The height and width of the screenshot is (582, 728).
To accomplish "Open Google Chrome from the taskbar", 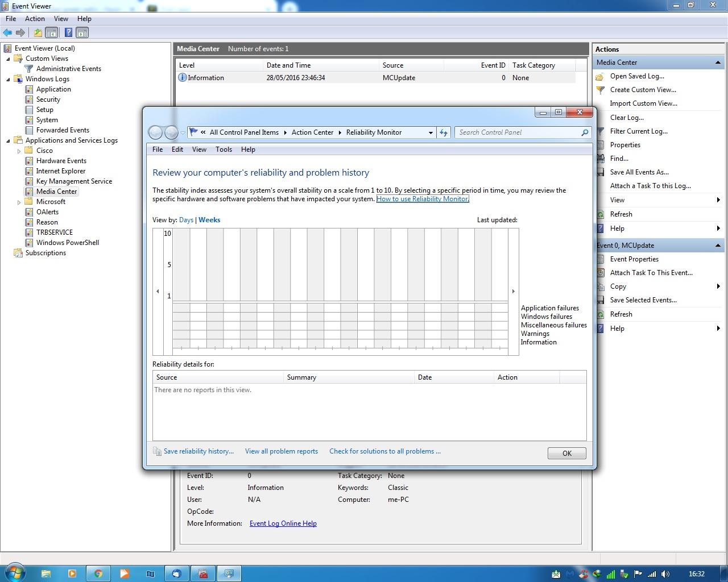I will tap(98, 573).
